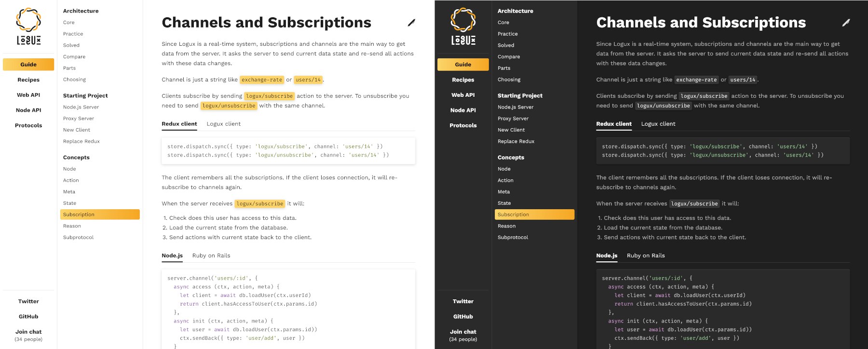Switch to Logux client tab in light theme

coord(224,124)
